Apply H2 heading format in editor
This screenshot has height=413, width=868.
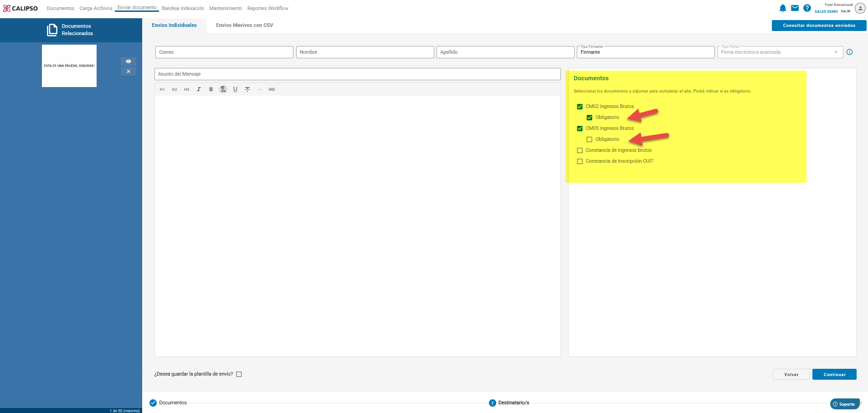click(175, 89)
